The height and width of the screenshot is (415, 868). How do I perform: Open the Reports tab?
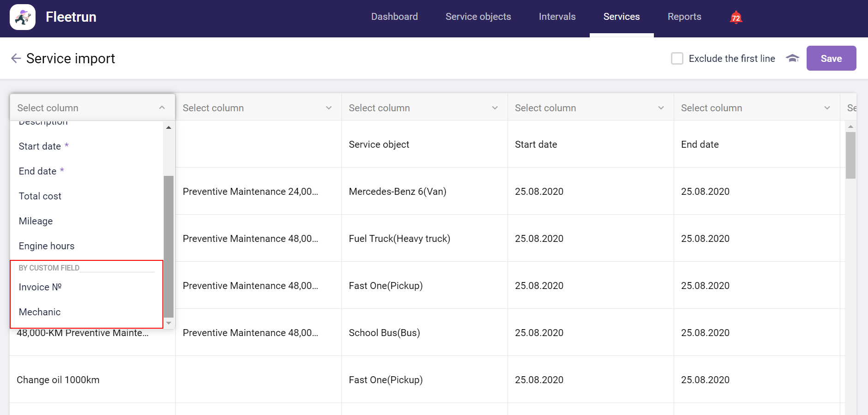[x=684, y=17]
